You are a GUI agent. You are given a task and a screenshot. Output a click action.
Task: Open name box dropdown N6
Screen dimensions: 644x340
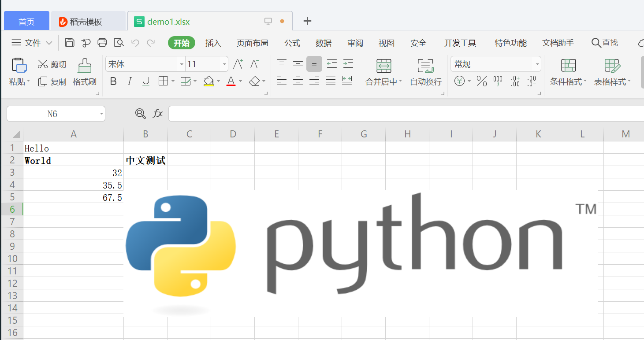pyautogui.click(x=101, y=114)
